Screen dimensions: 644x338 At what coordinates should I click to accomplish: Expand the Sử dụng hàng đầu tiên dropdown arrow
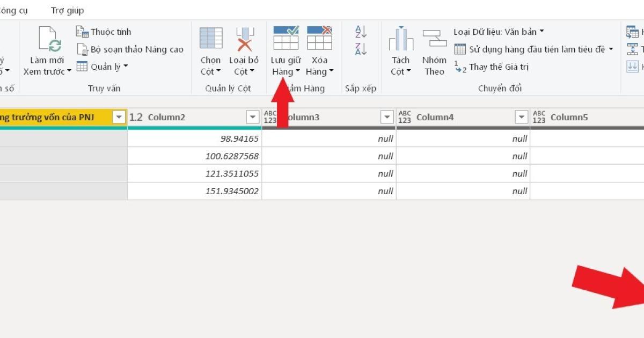tap(611, 49)
